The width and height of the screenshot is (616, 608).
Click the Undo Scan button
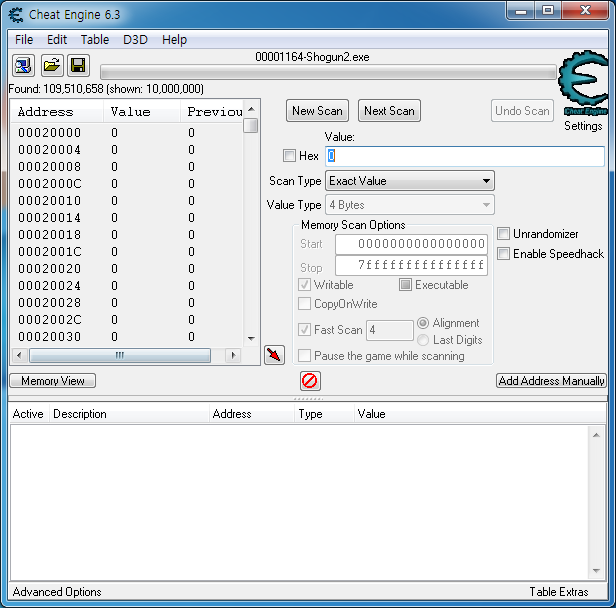(x=522, y=111)
